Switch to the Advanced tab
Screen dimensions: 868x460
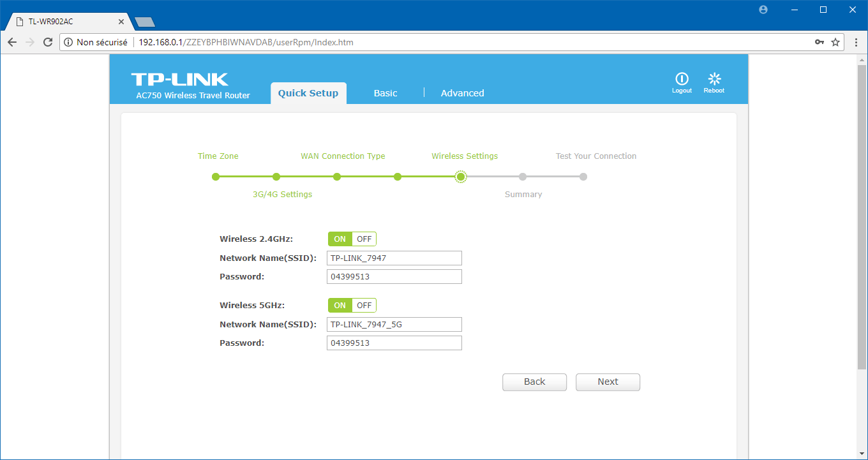point(463,93)
